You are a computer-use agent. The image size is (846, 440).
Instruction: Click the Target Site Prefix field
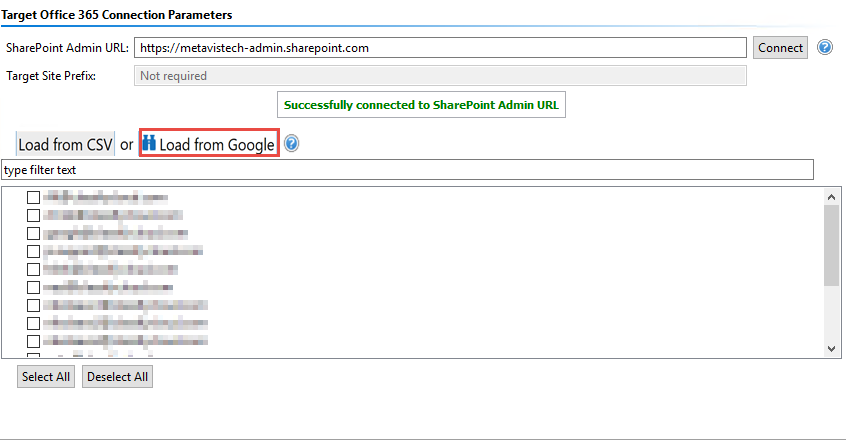click(440, 76)
